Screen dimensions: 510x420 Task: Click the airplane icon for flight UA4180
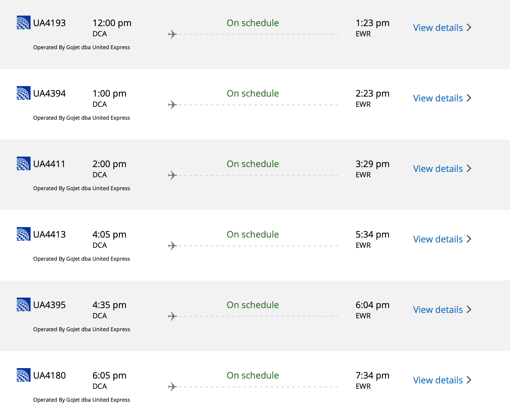click(x=173, y=386)
